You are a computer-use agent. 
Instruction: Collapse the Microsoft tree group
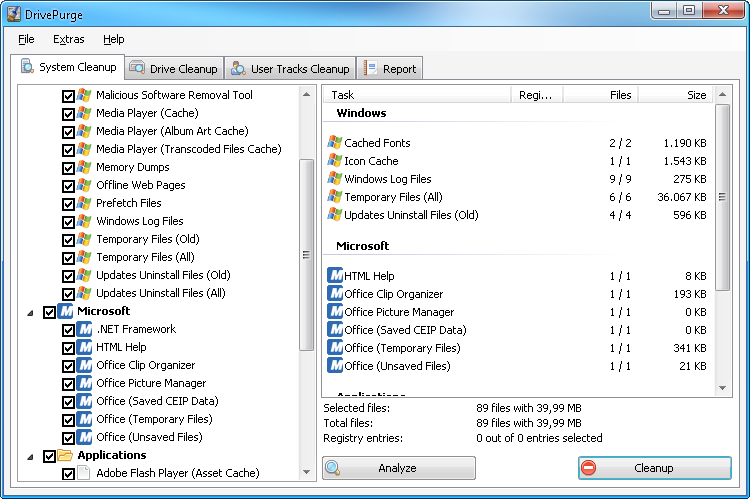point(33,312)
